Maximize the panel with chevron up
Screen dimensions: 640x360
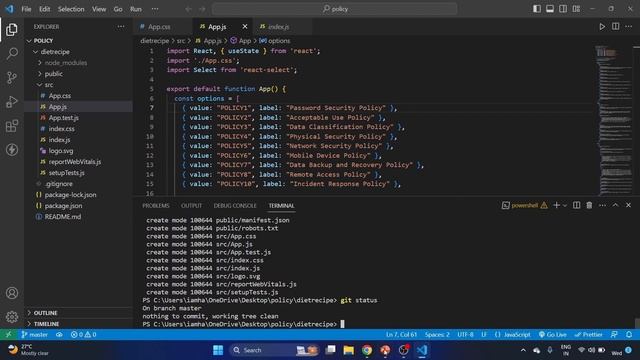[x=616, y=205]
